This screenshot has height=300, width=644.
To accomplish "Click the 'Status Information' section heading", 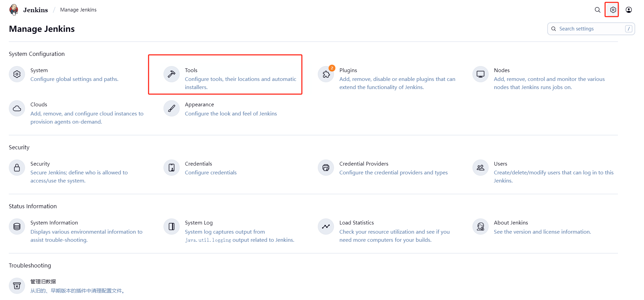I will 33,206.
